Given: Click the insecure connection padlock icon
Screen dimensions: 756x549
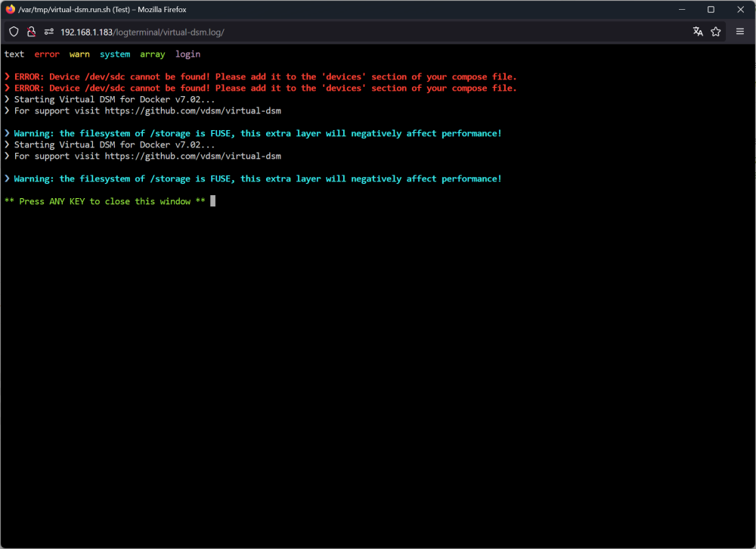Looking at the screenshot, I should 31,32.
